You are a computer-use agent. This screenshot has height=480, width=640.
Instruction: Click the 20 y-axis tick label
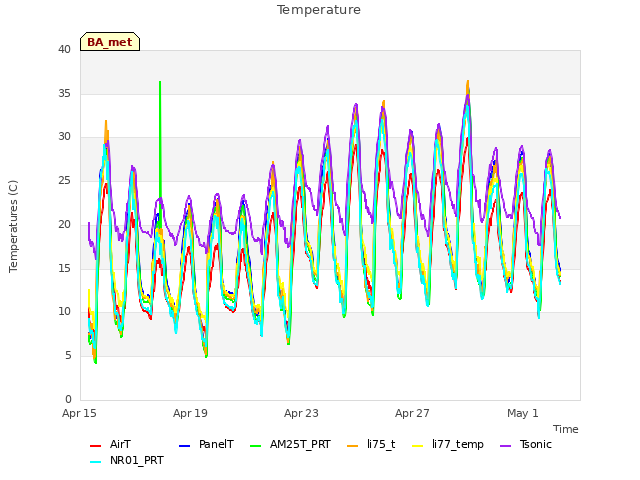point(64,224)
